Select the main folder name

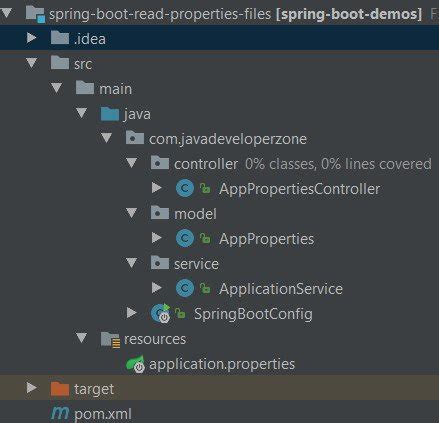[x=116, y=89]
